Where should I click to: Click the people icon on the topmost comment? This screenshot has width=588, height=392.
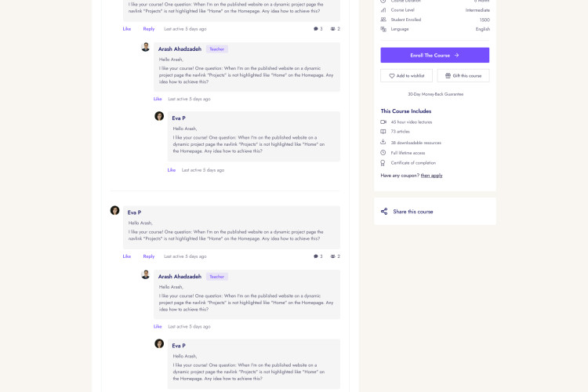coord(333,29)
